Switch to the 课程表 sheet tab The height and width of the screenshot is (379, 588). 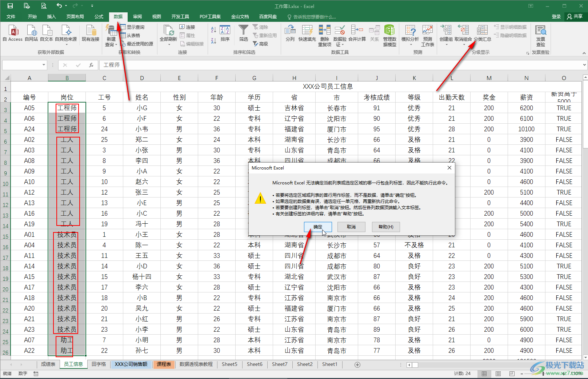tap(164, 364)
